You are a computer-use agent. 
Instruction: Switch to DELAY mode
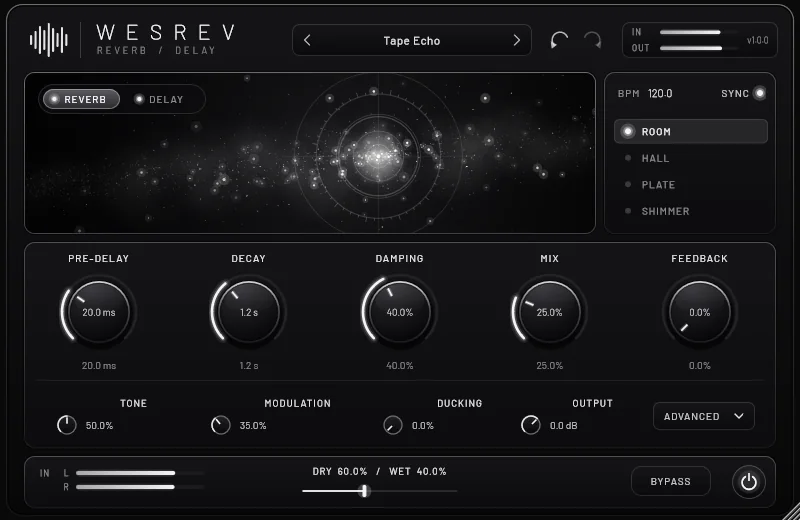159,99
